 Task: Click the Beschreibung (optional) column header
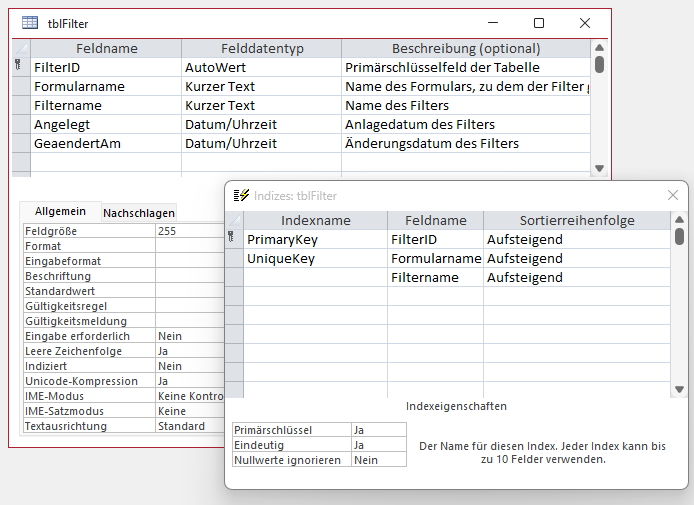pyautogui.click(x=466, y=48)
